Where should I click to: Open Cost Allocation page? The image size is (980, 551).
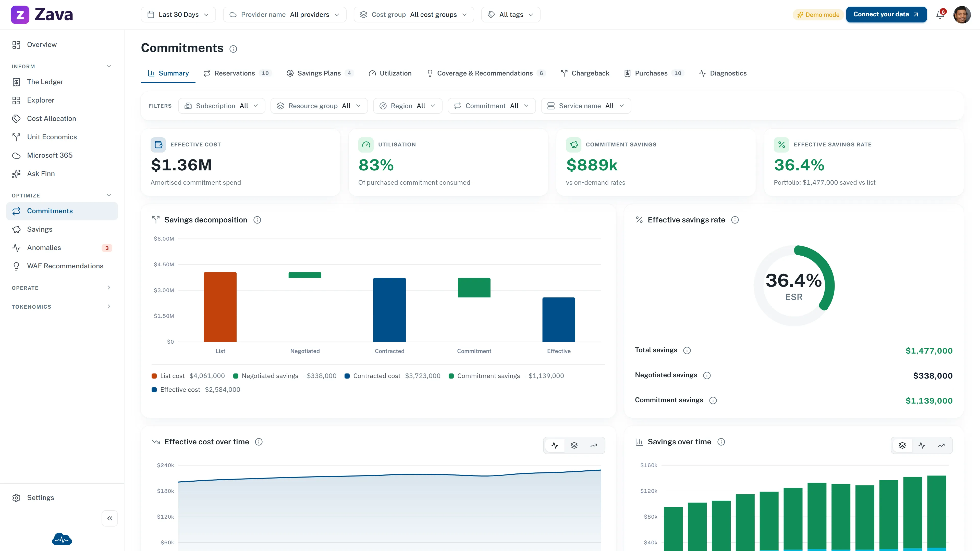62,118
